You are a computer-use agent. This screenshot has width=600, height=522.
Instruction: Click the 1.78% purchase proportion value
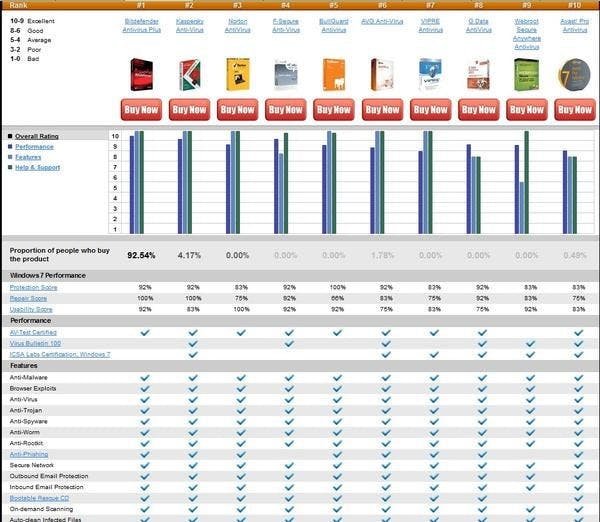(x=382, y=255)
